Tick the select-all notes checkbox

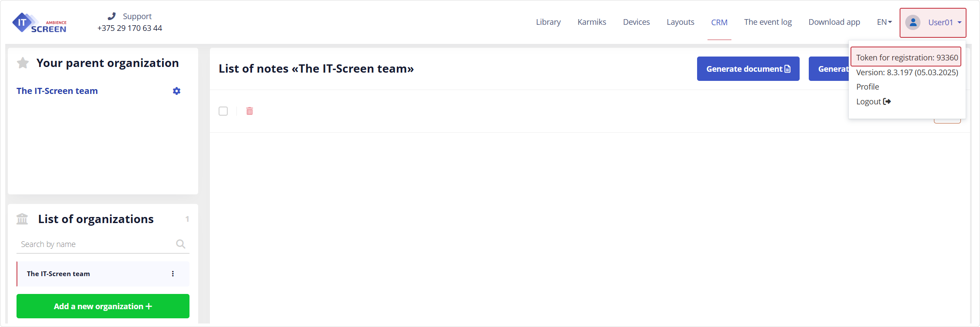pos(223,111)
